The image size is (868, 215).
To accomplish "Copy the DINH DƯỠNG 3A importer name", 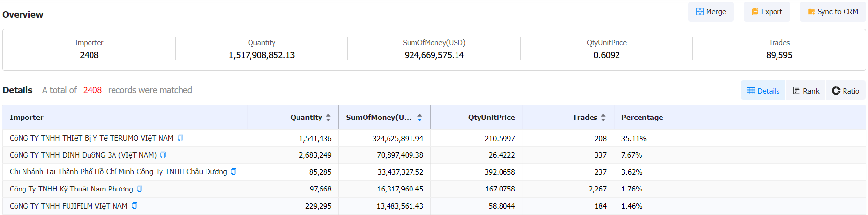I will (x=163, y=155).
